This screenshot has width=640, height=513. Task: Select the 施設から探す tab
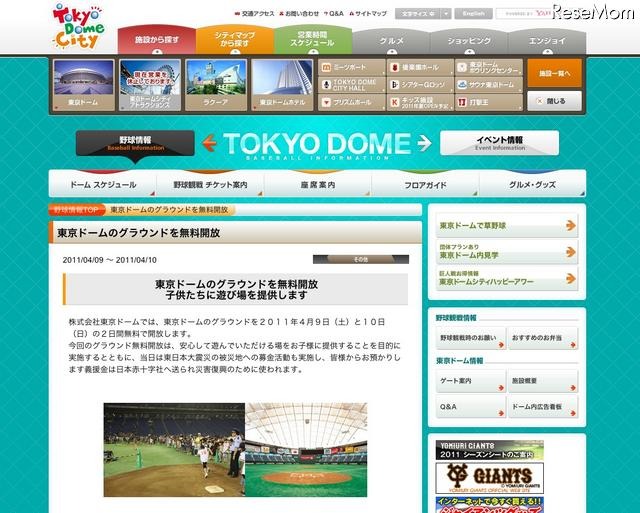click(157, 40)
